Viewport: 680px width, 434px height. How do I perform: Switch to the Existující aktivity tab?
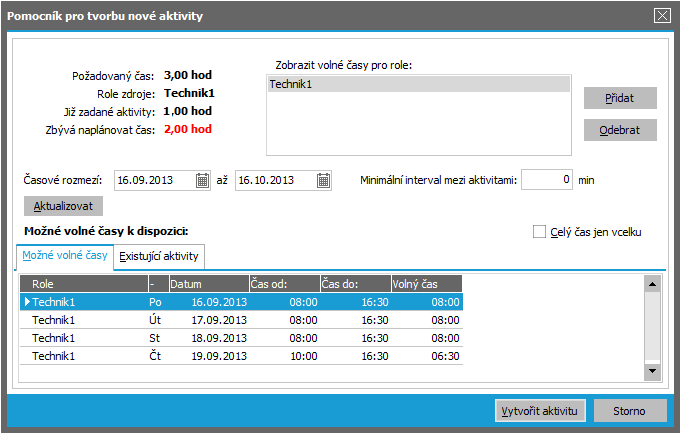point(160,257)
